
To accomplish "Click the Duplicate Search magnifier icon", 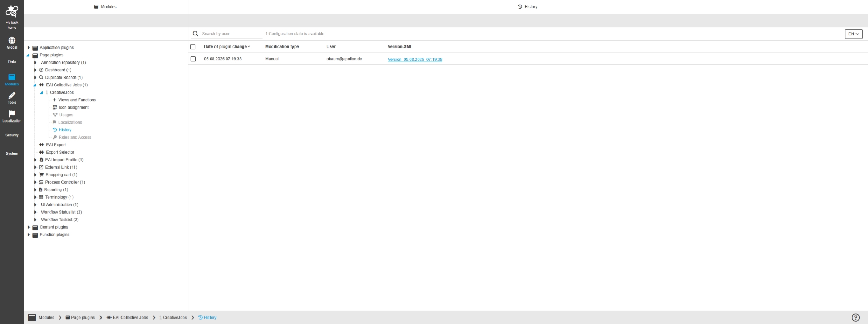I will pos(41,78).
